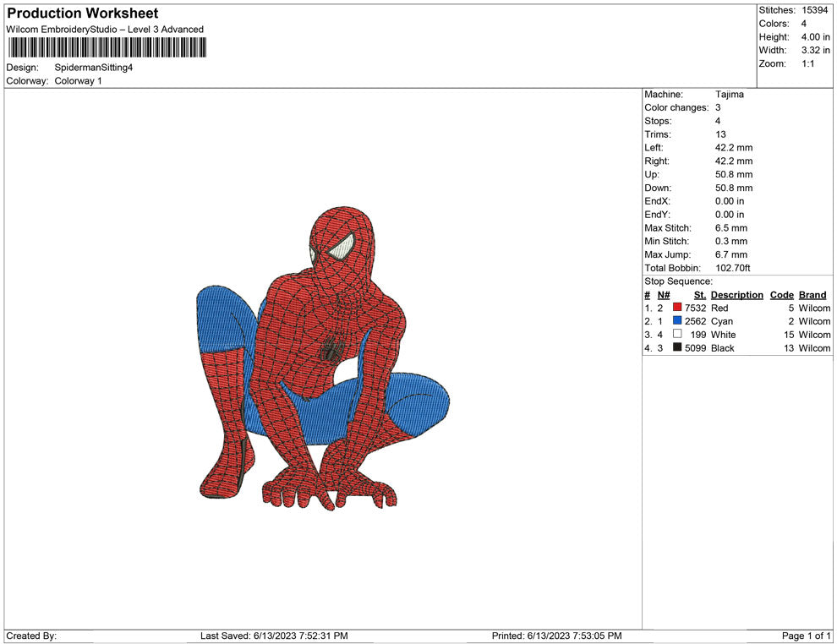Click the Colors value '4'
The width and height of the screenshot is (837, 644).
[x=804, y=24]
